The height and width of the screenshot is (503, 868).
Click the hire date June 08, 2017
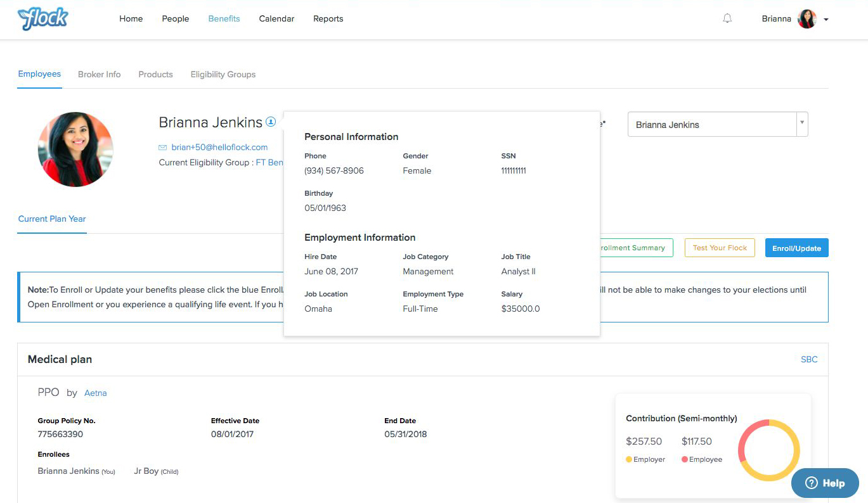click(332, 272)
